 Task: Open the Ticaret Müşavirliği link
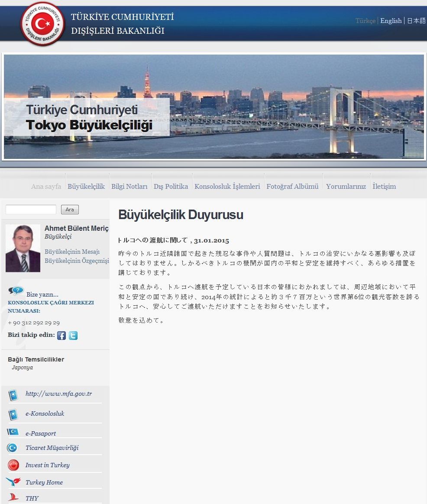[52, 448]
